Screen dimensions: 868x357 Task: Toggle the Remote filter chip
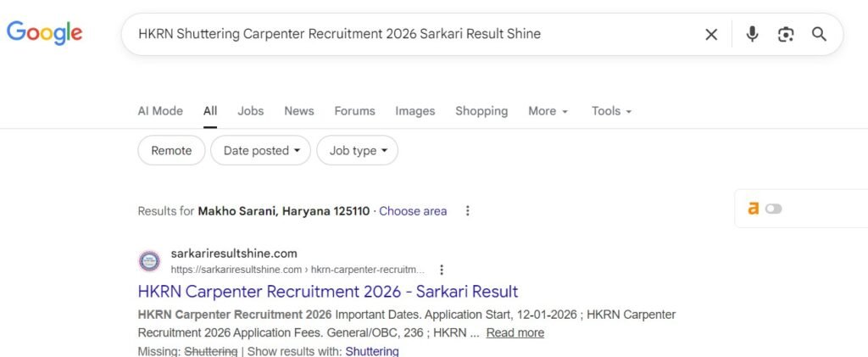point(171,150)
